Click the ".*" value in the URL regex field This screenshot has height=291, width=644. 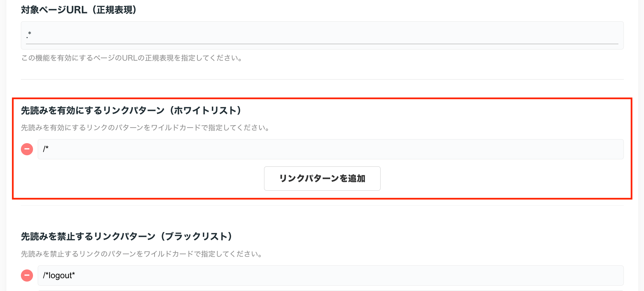pyautogui.click(x=29, y=34)
